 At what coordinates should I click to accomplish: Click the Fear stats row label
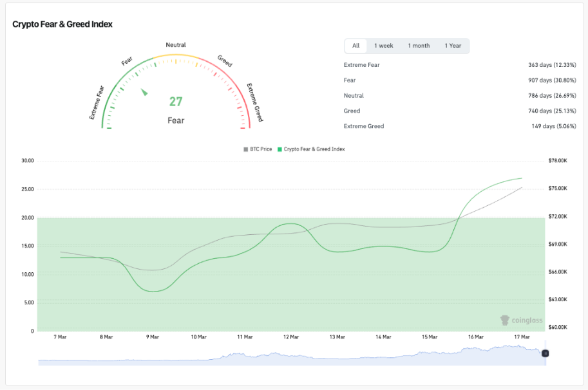coord(350,80)
